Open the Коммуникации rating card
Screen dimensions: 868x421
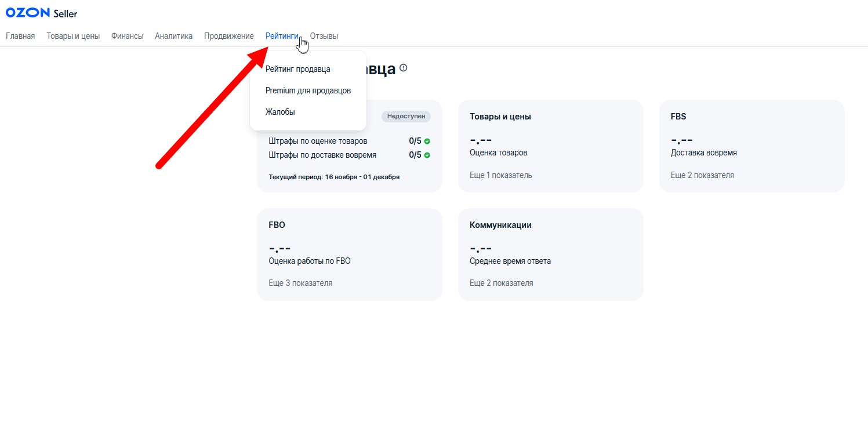(x=551, y=254)
